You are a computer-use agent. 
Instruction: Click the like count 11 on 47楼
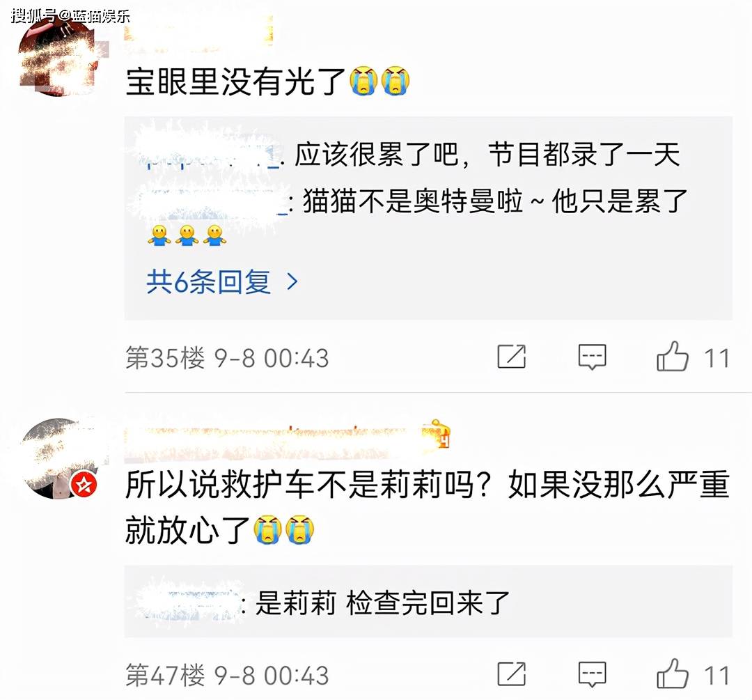(x=716, y=676)
